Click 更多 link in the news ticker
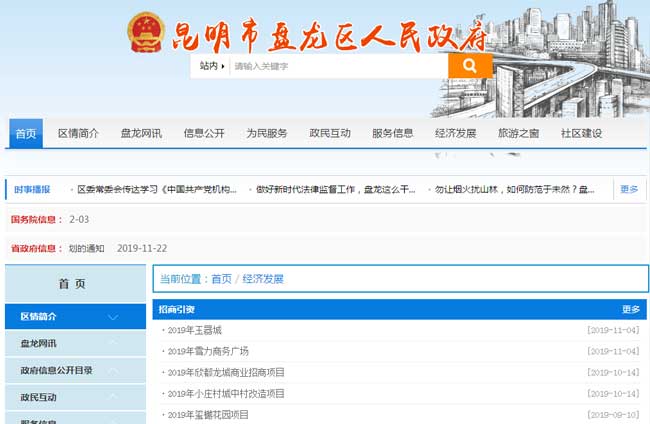Image resolution: width=650 pixels, height=424 pixels. [628, 189]
